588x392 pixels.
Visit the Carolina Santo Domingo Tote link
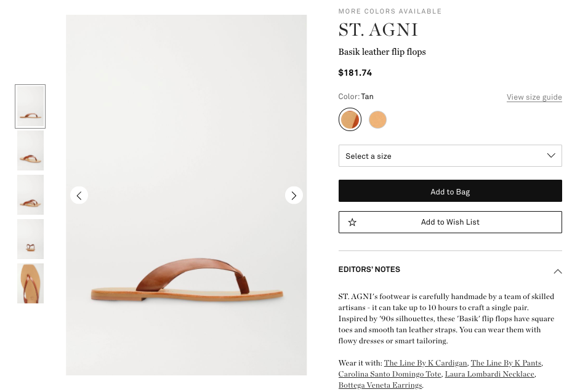click(x=390, y=374)
